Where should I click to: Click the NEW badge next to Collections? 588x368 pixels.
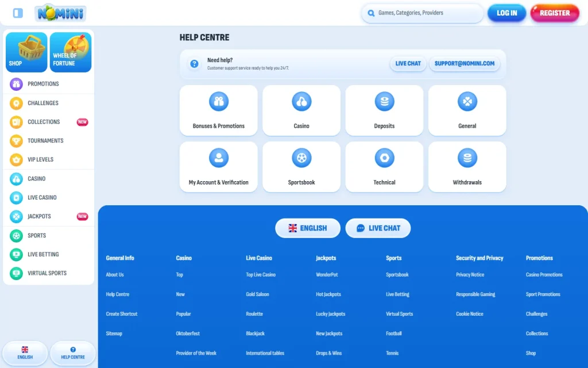[83, 122]
